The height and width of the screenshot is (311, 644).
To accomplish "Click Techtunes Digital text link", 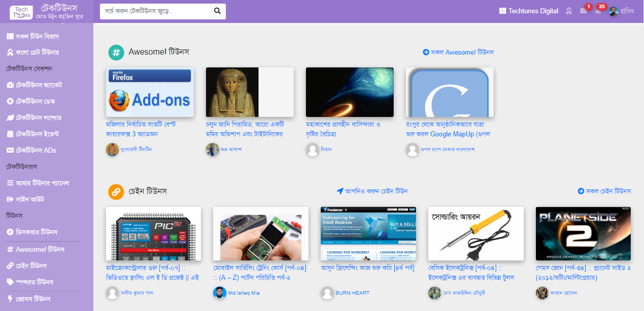I will (533, 11).
